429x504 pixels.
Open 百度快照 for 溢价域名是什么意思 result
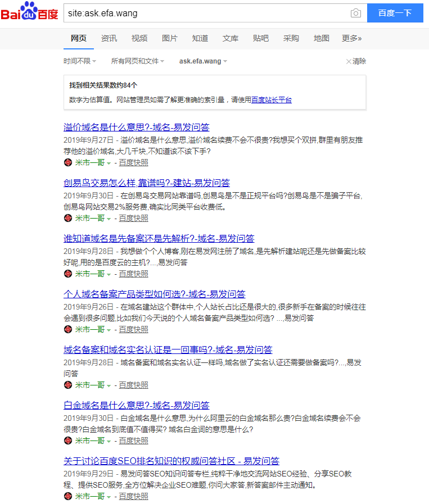(x=133, y=162)
